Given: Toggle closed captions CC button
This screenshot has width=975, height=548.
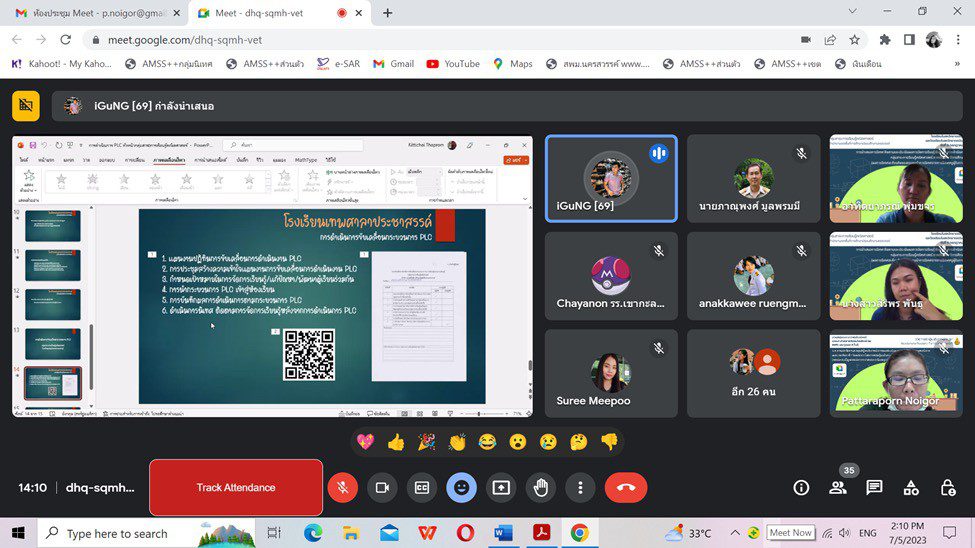Looking at the screenshot, I should click(x=422, y=488).
